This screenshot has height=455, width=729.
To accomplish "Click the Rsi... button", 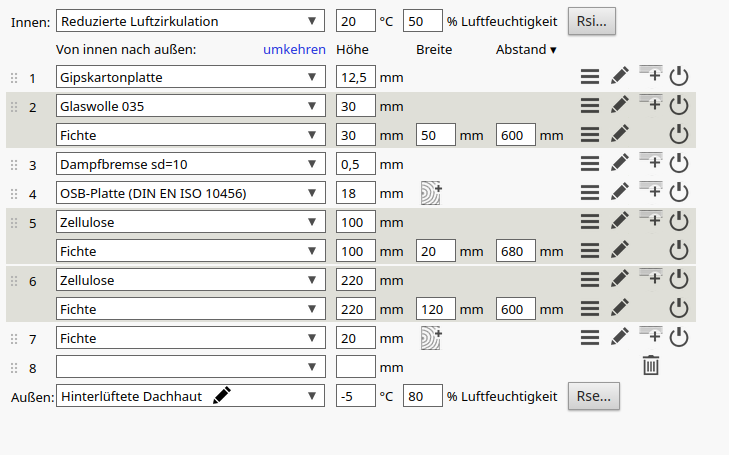I will pyautogui.click(x=592, y=21).
